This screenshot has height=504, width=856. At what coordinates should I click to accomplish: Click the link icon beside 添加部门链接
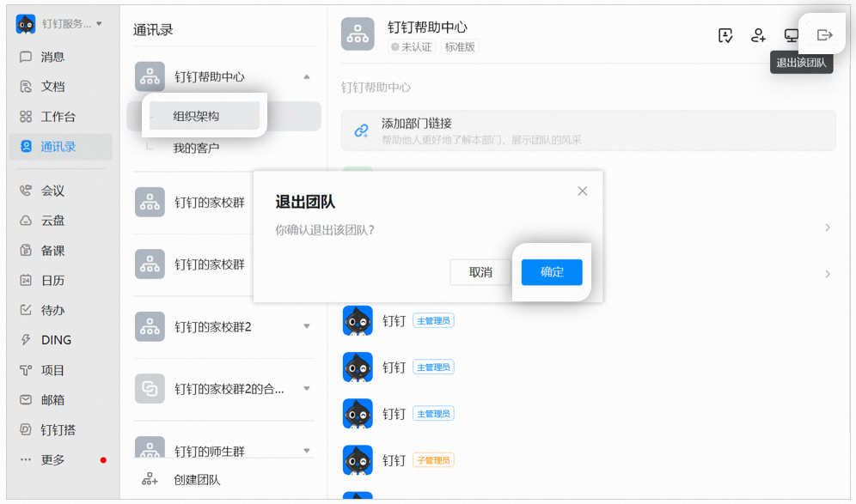(x=362, y=131)
